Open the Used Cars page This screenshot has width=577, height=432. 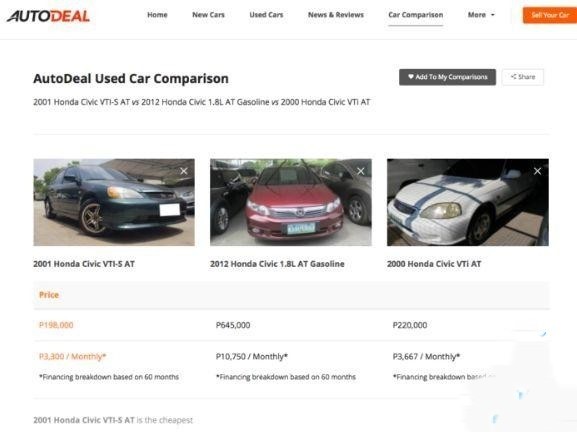[266, 15]
